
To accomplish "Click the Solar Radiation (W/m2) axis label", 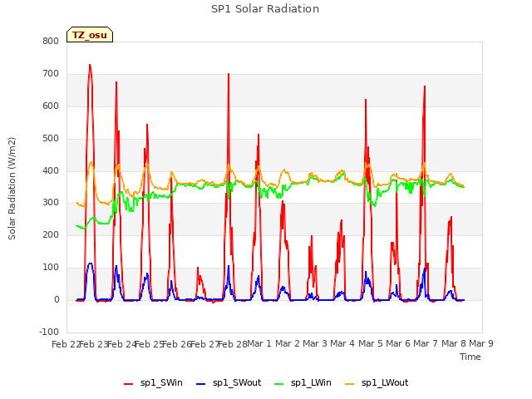I will point(12,189).
